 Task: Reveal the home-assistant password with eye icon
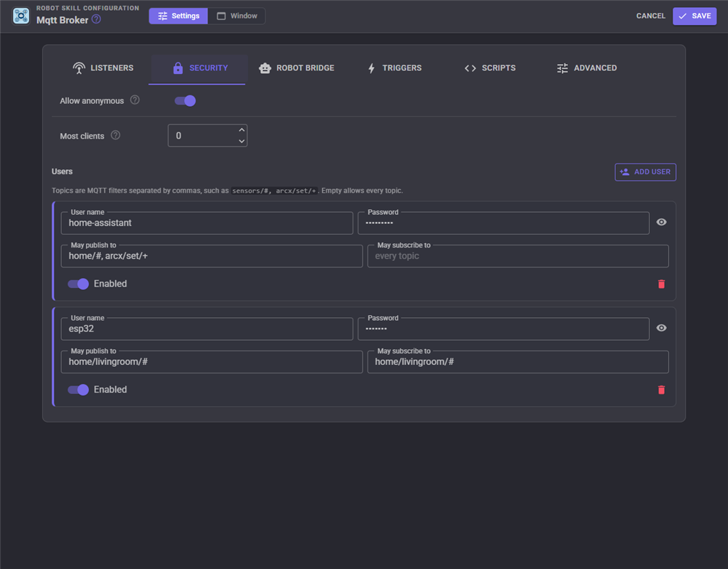click(x=661, y=222)
